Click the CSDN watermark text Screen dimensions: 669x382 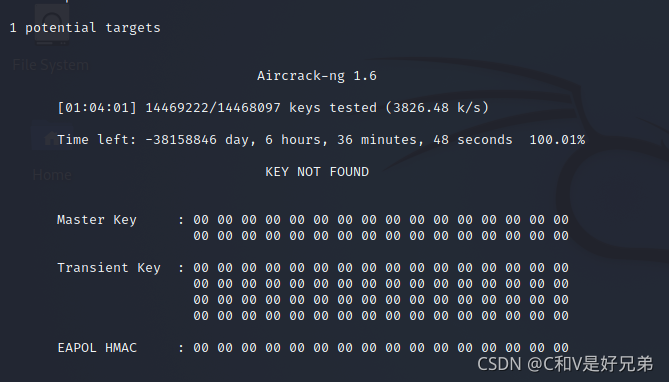565,364
